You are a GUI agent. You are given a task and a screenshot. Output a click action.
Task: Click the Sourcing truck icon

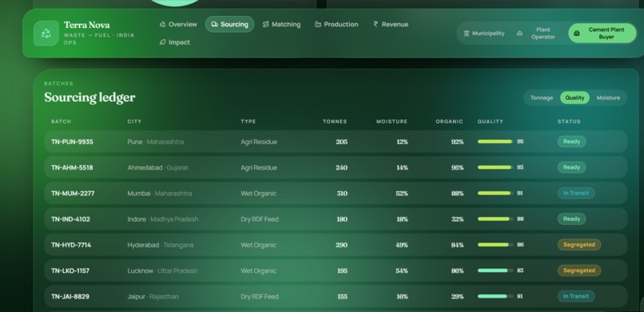[214, 24]
